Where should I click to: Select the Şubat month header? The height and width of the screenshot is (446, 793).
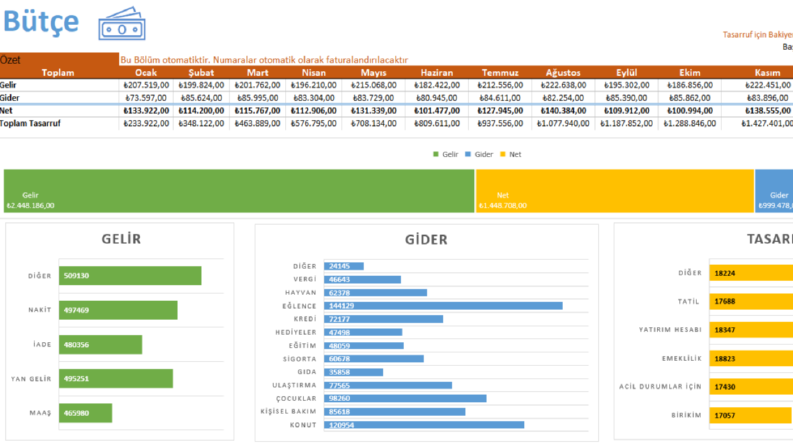(x=201, y=73)
